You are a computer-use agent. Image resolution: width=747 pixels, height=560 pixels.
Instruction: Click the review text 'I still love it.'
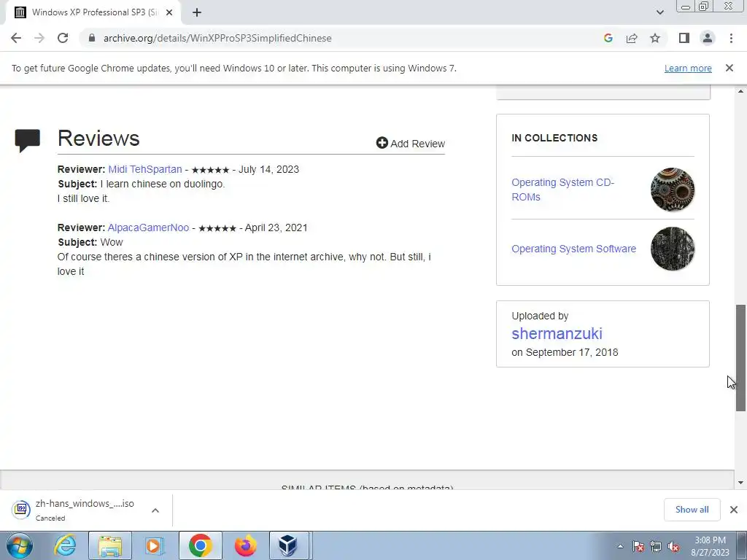[83, 198]
